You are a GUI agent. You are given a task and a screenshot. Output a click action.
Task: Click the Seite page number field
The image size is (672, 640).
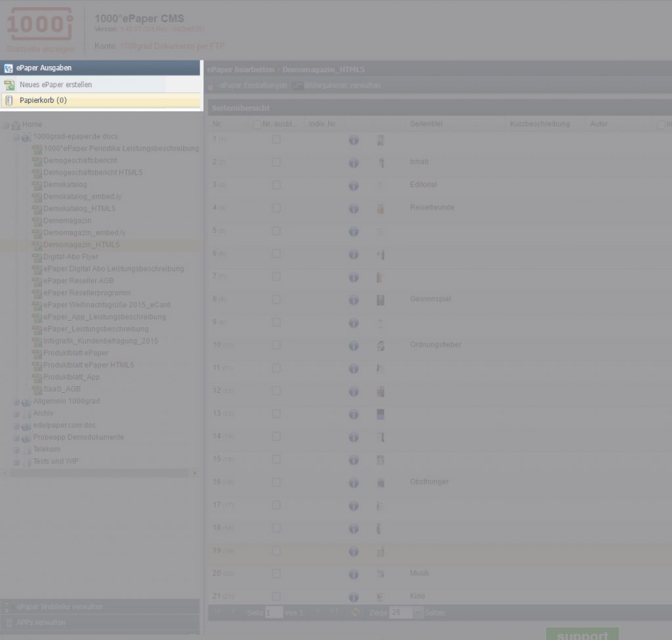pyautogui.click(x=274, y=612)
